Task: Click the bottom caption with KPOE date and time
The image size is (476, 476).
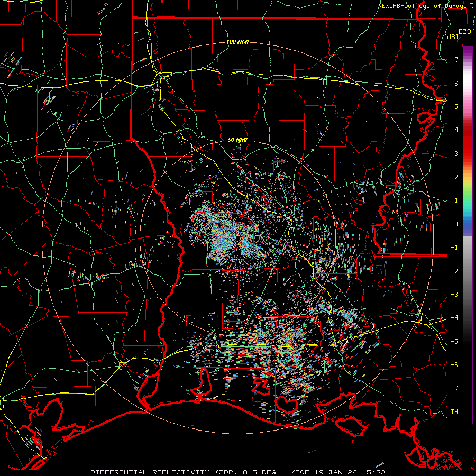Action: click(x=237, y=472)
